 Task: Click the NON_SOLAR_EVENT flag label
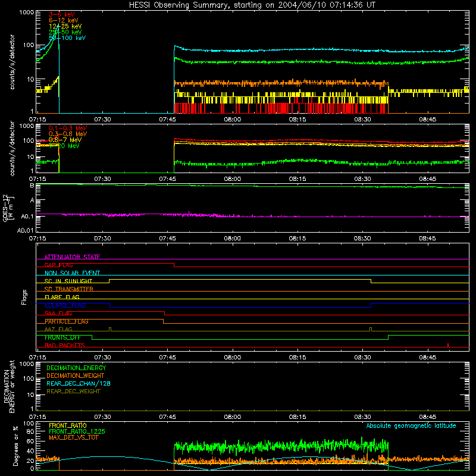[72, 273]
